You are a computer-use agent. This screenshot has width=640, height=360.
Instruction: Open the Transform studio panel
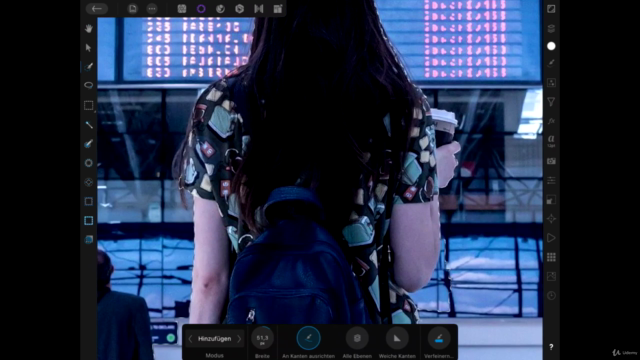[x=551, y=219]
